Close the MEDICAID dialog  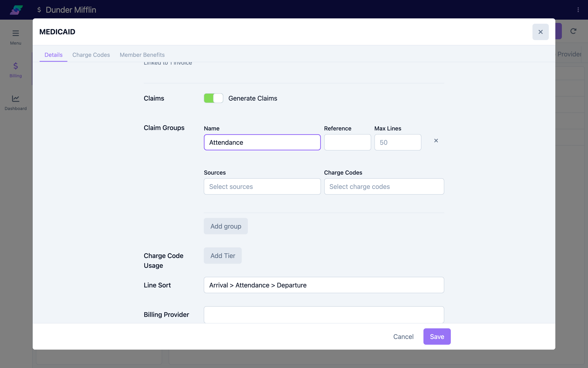(540, 32)
